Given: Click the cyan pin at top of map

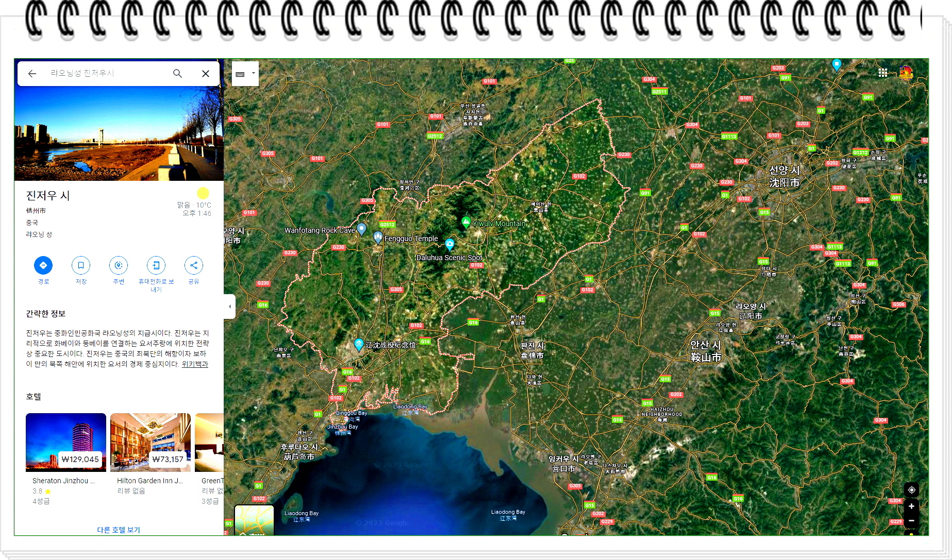Looking at the screenshot, I should click(x=837, y=64).
